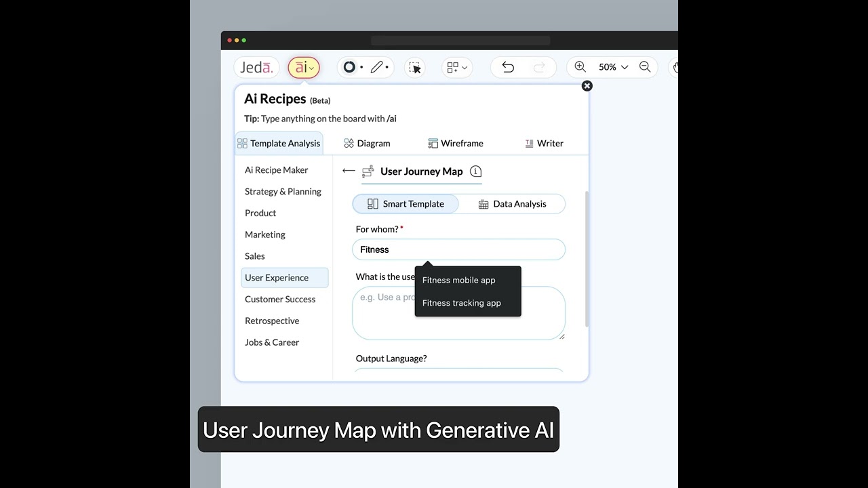Screen dimensions: 868x488
Task: Click the User Journey Map heading
Action: [422, 171]
